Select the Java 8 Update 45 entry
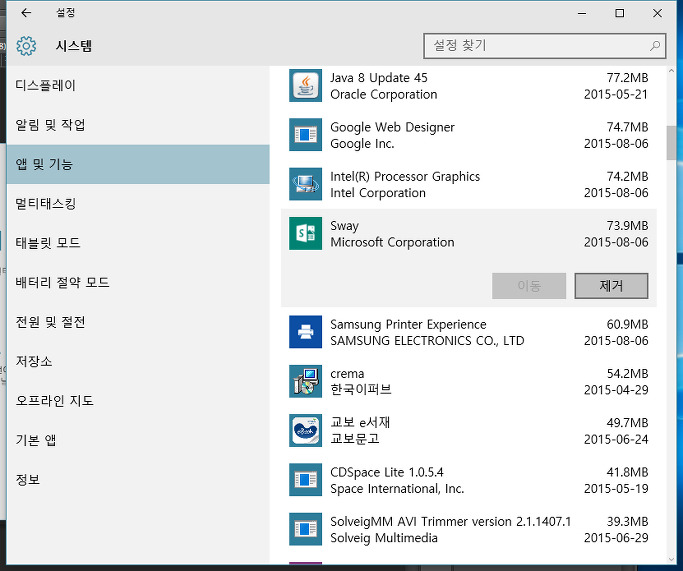This screenshot has width=683, height=571. pyautogui.click(x=469, y=86)
